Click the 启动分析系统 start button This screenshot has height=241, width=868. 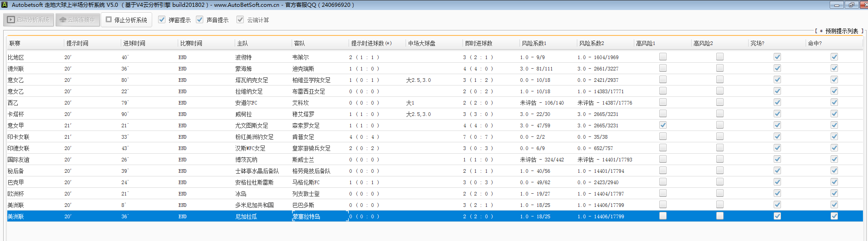click(29, 20)
